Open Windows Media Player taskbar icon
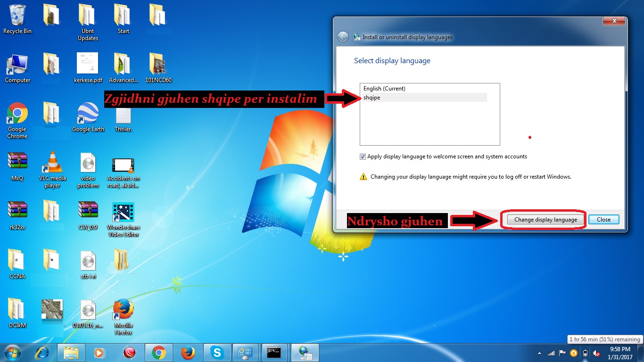This screenshot has width=644, height=362. 99,353
